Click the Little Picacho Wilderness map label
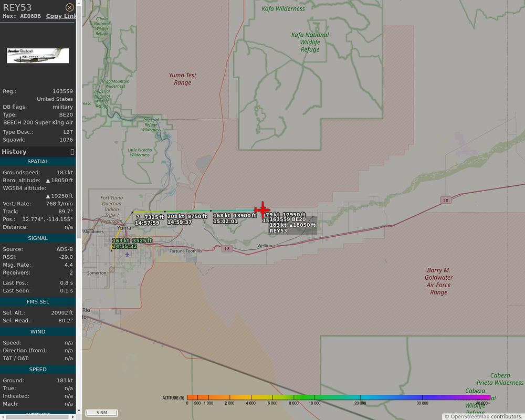 tap(140, 152)
